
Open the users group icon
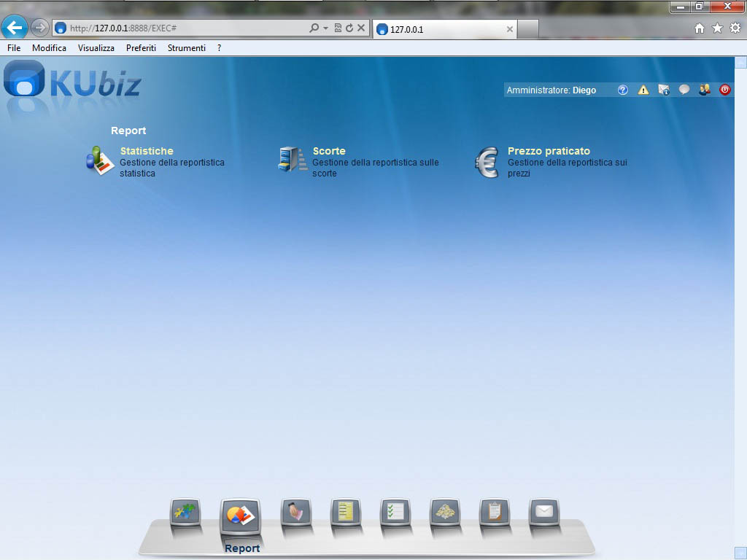pos(705,90)
